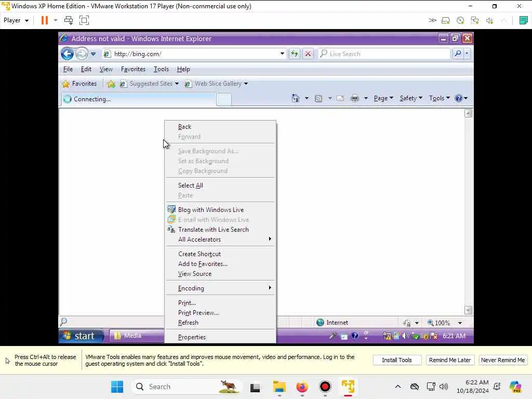Image resolution: width=532 pixels, height=399 pixels.
Task: Expand the All Accelerators submenu
Action: [x=220, y=239]
